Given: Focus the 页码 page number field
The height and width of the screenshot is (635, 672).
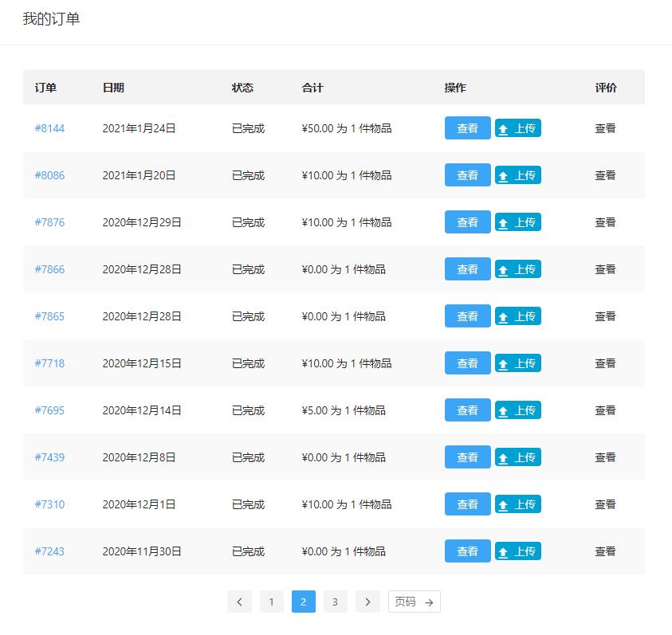Looking at the screenshot, I should pyautogui.click(x=406, y=602).
